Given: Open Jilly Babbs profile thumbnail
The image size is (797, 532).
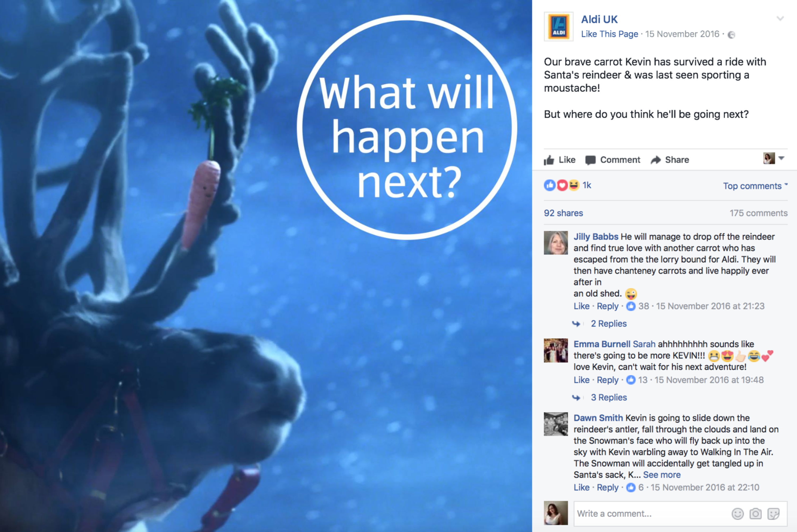Looking at the screenshot, I should tap(556, 243).
